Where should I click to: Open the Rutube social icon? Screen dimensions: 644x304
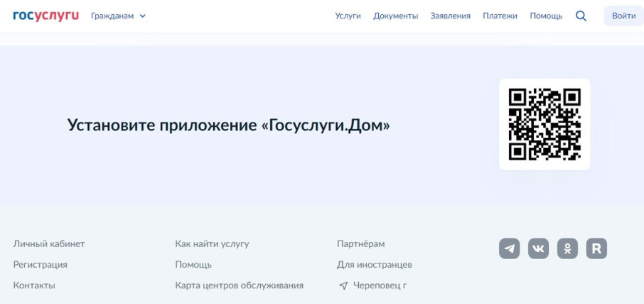point(597,248)
